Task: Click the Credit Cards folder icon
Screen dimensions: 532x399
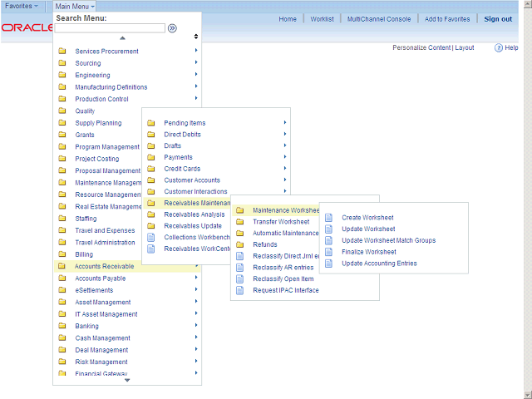Action: click(151, 169)
